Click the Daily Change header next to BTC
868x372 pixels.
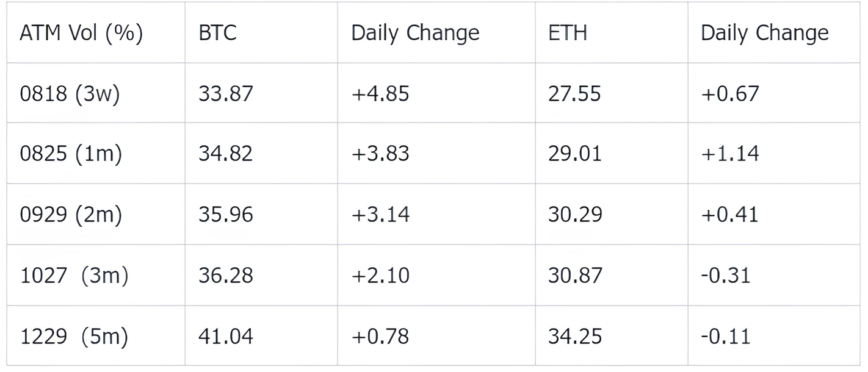415,33
